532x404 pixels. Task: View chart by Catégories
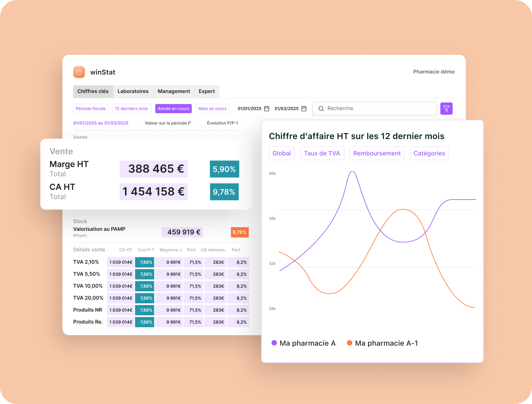pyautogui.click(x=429, y=153)
